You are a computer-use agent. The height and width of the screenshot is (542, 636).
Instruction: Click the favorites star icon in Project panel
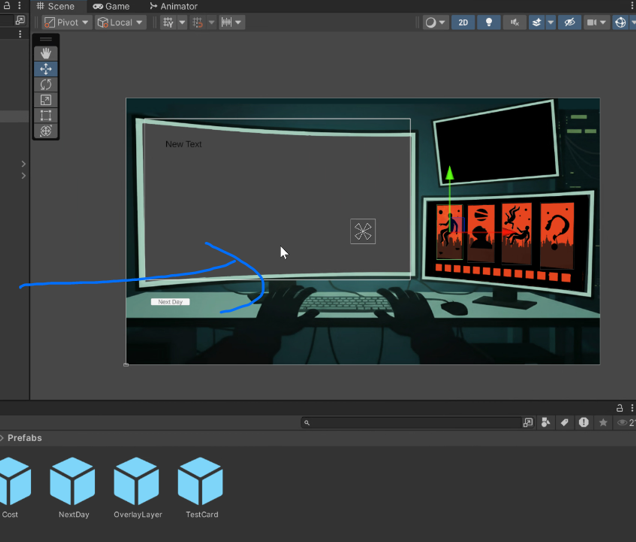coord(603,423)
